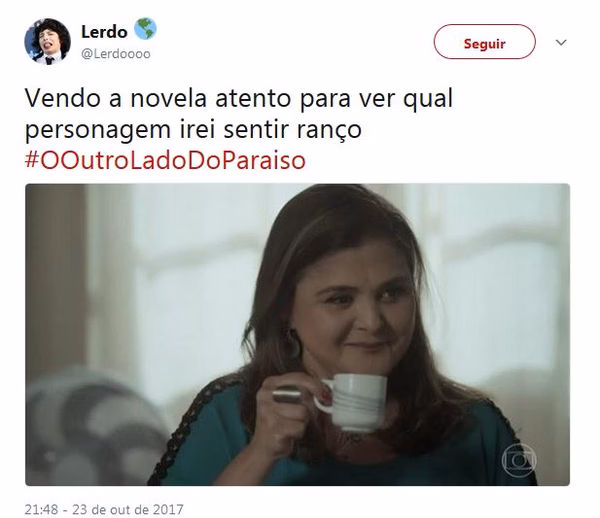The width and height of the screenshot is (600, 518).
Task: Open the #OOutroLadoDoParaiso hashtag link
Action: (x=165, y=161)
